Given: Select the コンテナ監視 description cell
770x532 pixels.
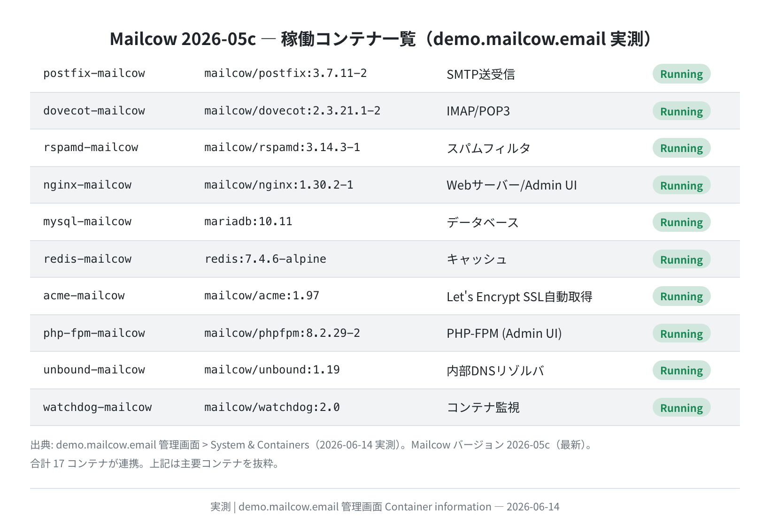Looking at the screenshot, I should coord(483,408).
